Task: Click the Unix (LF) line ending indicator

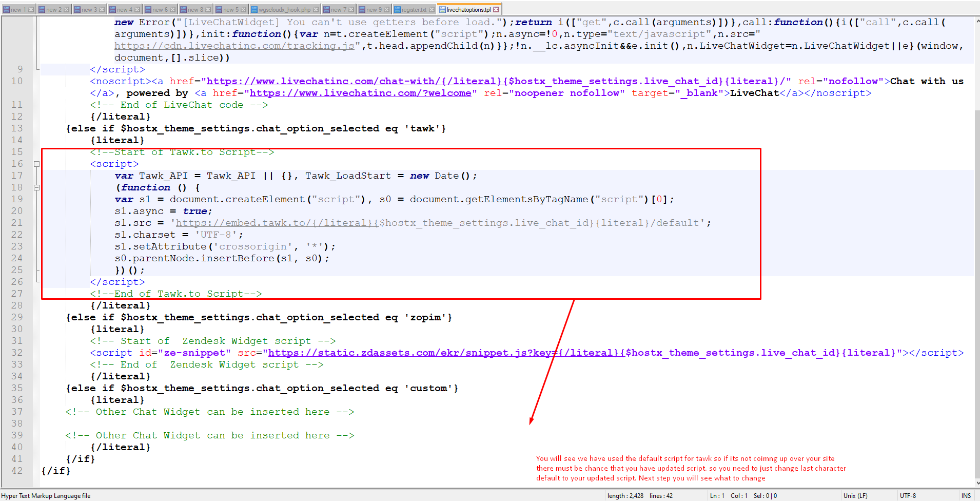Action: 855,496
